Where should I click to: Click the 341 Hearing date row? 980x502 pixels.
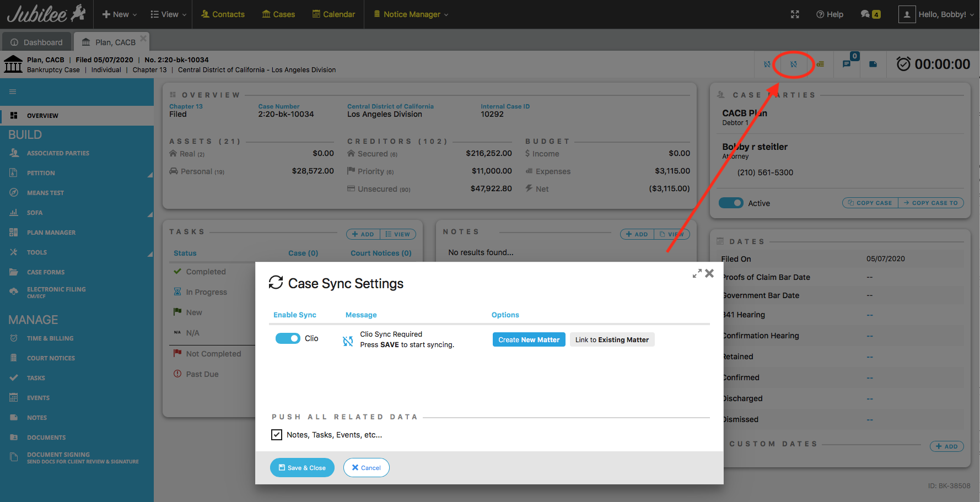(842, 315)
